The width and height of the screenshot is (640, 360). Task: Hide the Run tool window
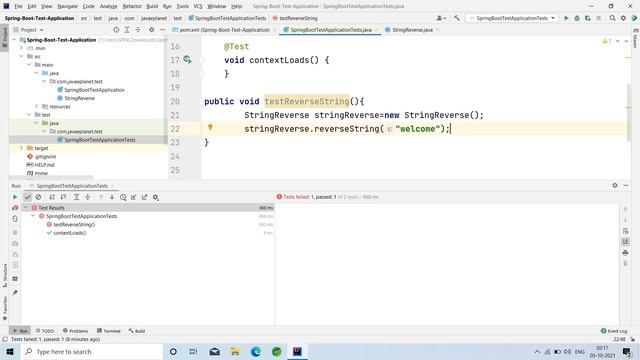pyautogui.click(x=626, y=185)
